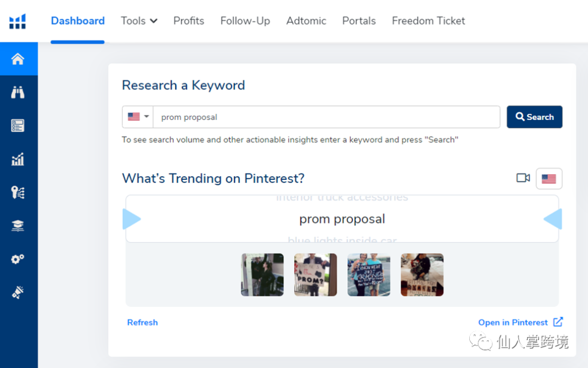The image size is (588, 368).
Task: Select the bar chart analytics sidebar icon
Action: click(18, 159)
